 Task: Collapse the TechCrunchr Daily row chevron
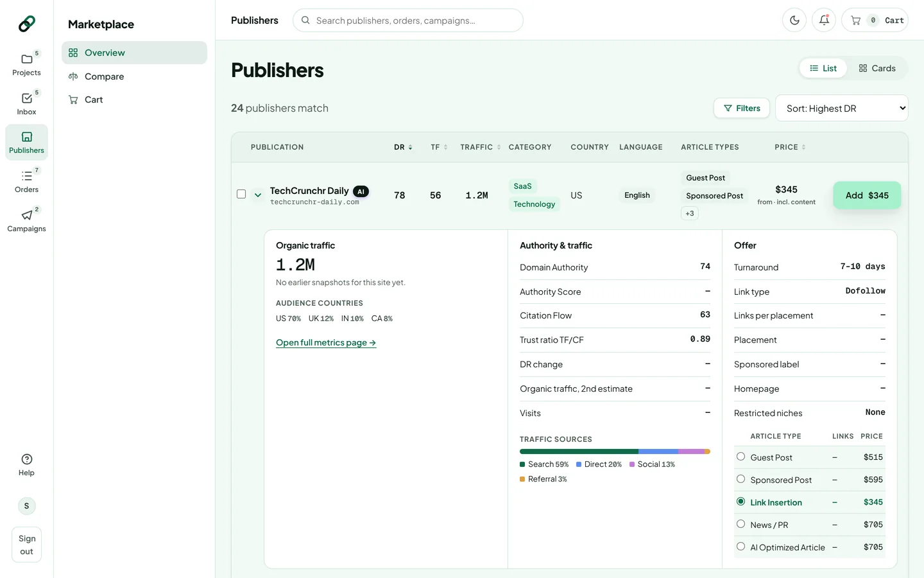(x=257, y=195)
